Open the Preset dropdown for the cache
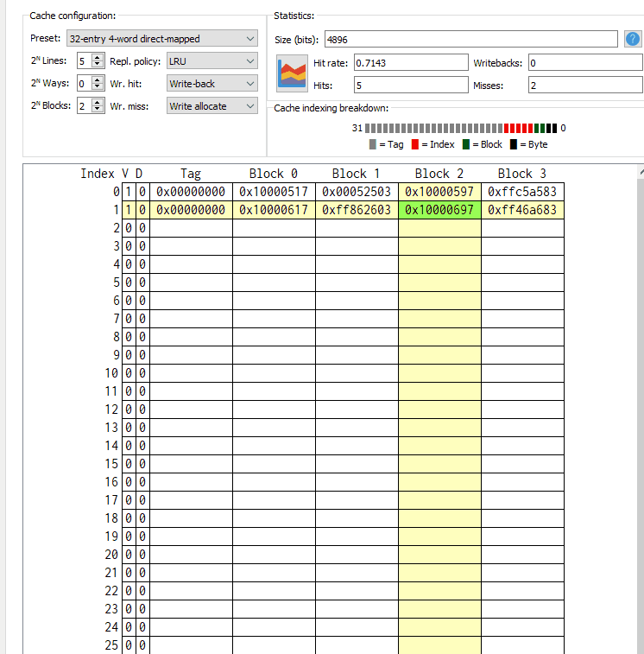This screenshot has width=644, height=654. pos(162,38)
